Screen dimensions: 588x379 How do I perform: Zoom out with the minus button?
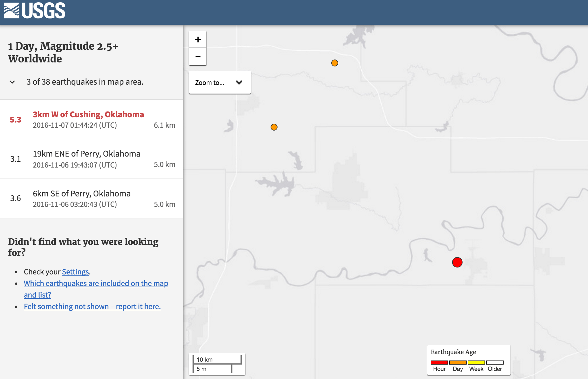198,57
